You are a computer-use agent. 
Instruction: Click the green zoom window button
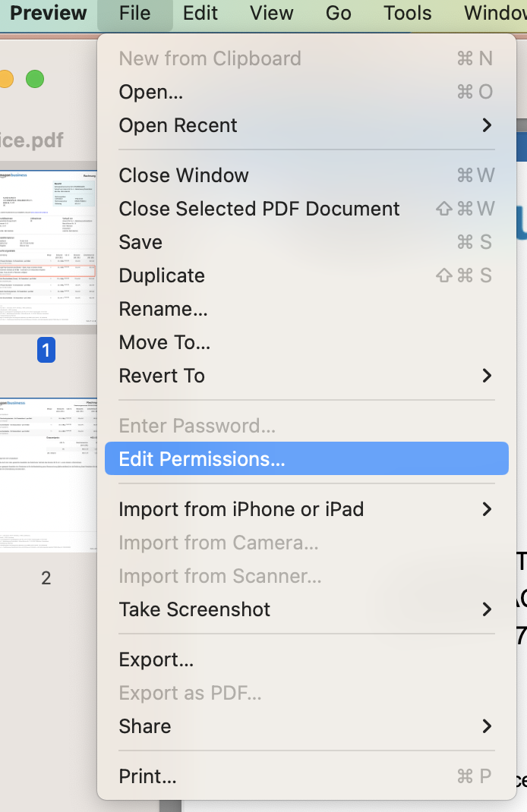[35, 78]
